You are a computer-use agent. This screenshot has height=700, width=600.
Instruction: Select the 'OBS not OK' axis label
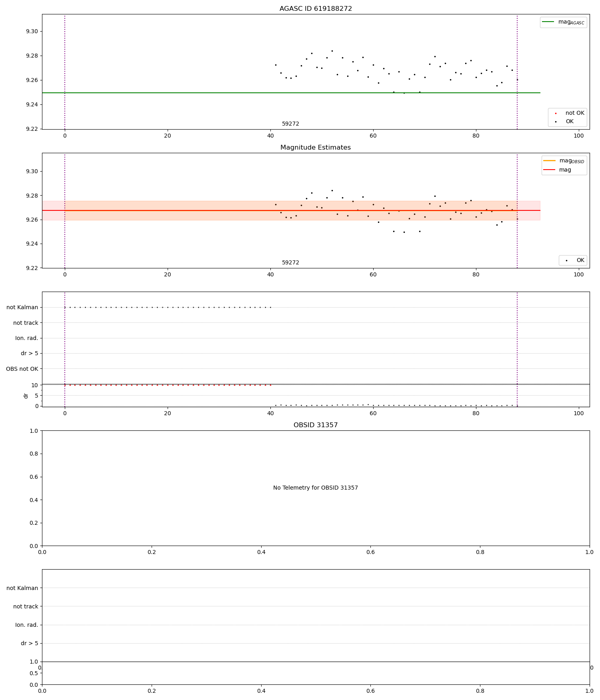(22, 369)
